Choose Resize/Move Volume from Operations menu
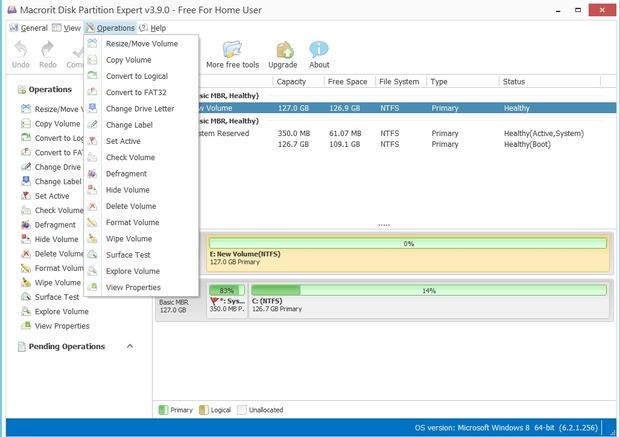This screenshot has width=620, height=437. pos(141,44)
